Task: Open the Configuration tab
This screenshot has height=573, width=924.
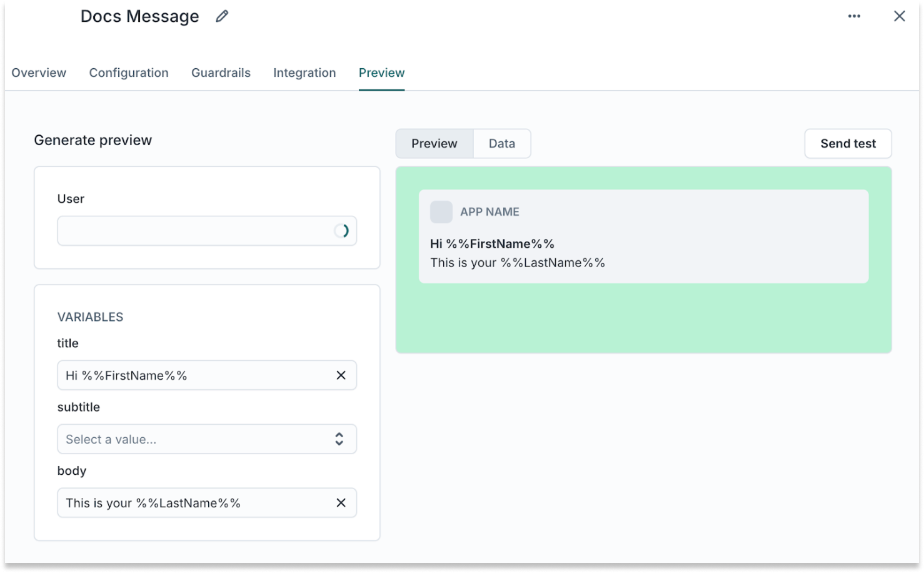Action: click(x=128, y=73)
